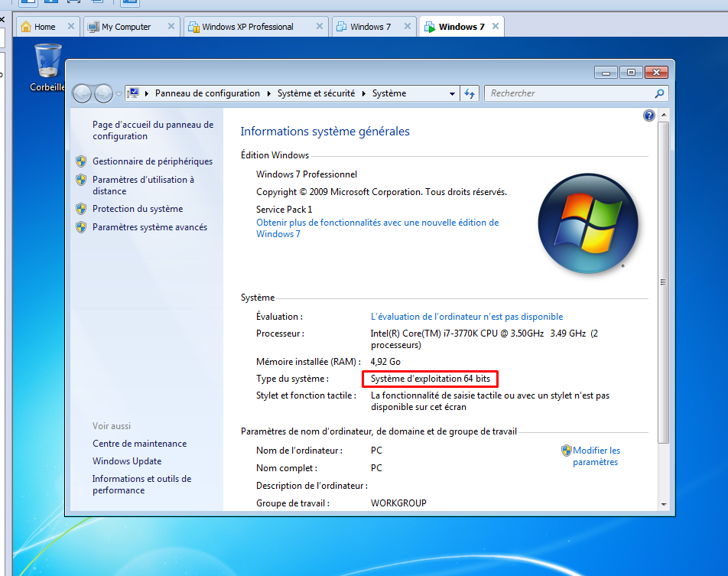Click the forward navigation arrow
Screen dimensions: 728x576
[103, 93]
